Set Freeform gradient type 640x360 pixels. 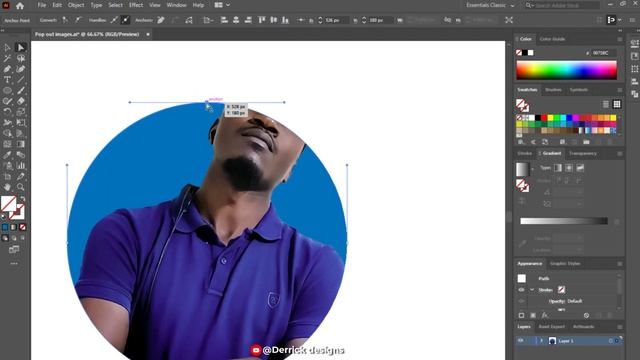tap(580, 168)
